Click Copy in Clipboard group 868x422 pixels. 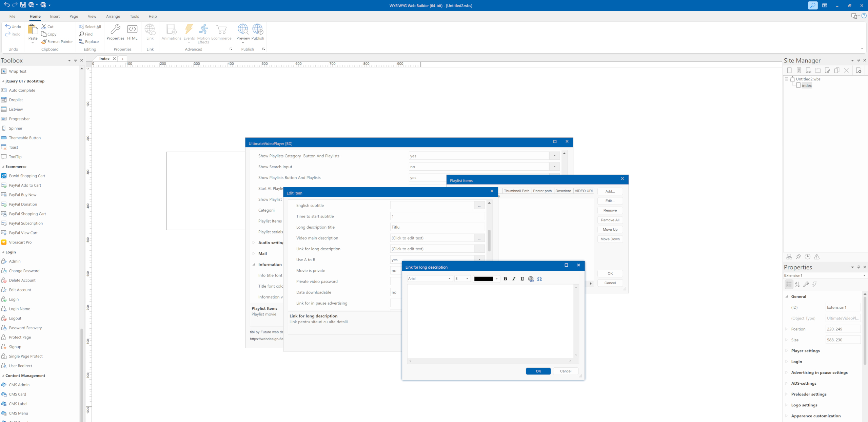pyautogui.click(x=49, y=34)
